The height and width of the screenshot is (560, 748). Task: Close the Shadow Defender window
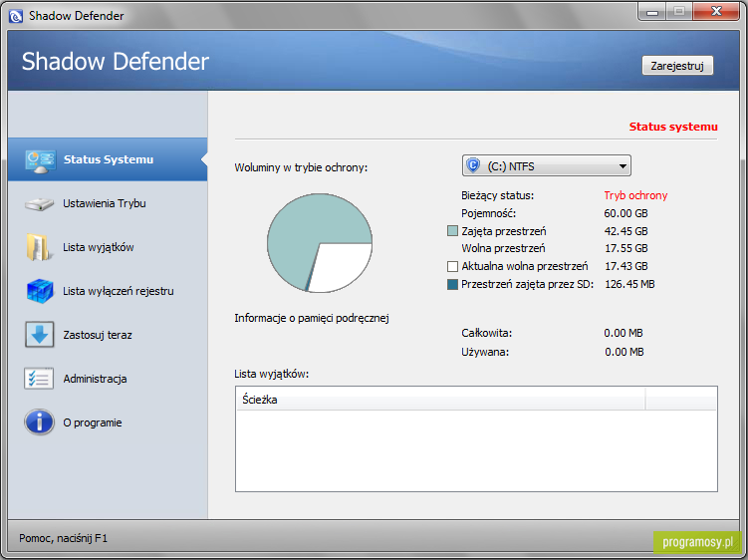(x=716, y=11)
